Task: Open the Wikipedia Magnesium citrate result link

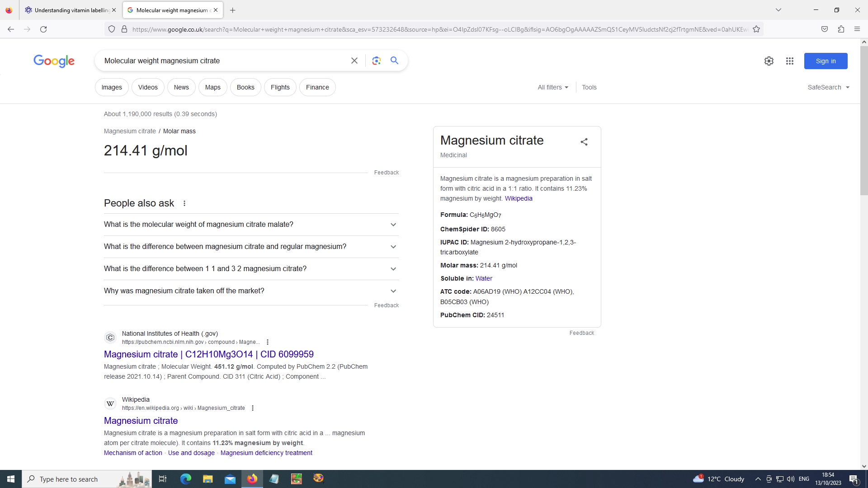Action: pos(141,421)
